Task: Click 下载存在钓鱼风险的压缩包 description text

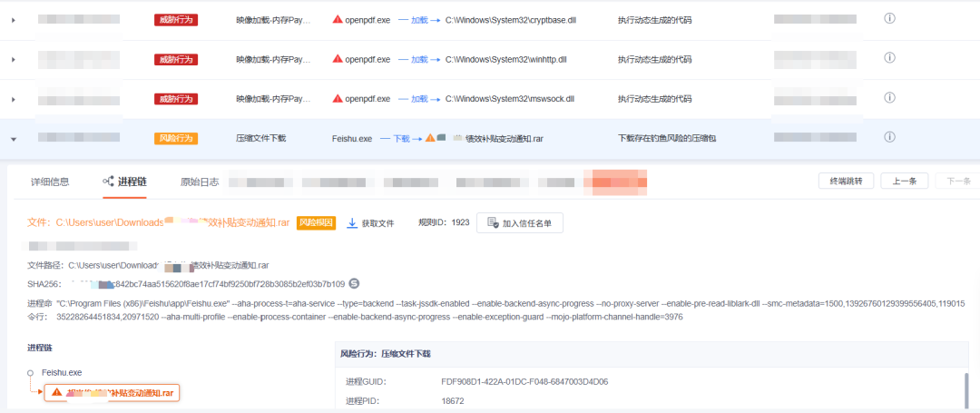Action: [x=667, y=138]
